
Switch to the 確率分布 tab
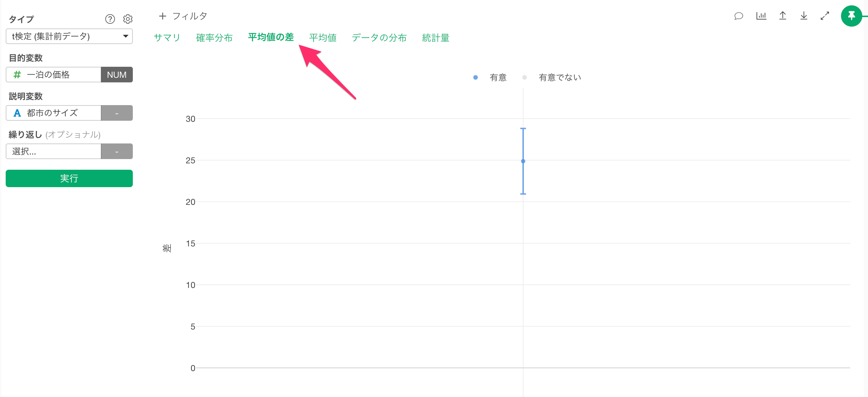[214, 38]
